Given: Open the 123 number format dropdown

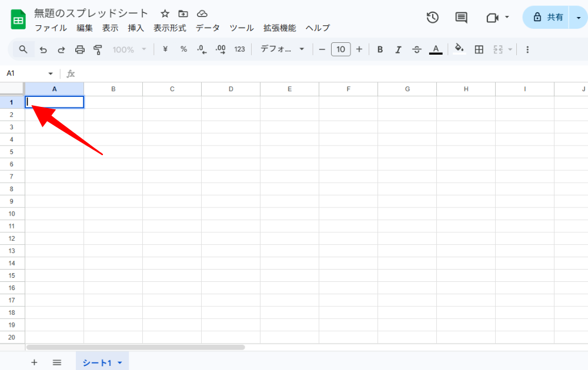Looking at the screenshot, I should 239,50.
